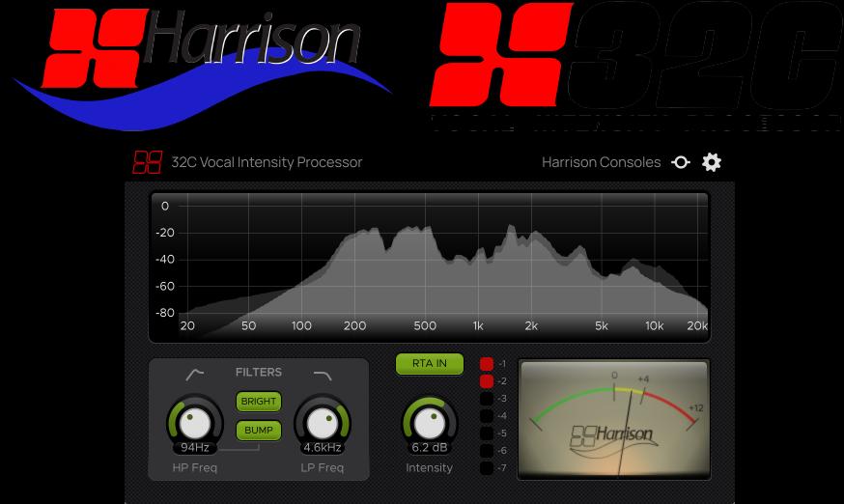Toggle the BRIGHT filter button

(259, 402)
